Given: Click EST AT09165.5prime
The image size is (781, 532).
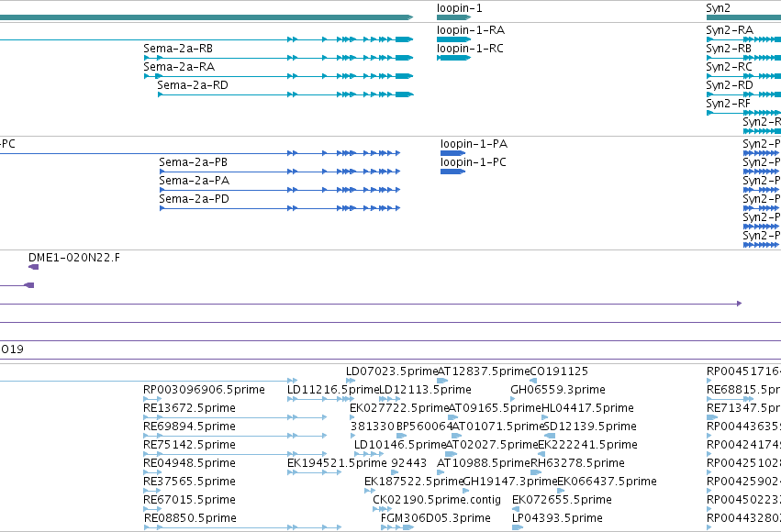Looking at the screenshot, I should 495,408.
